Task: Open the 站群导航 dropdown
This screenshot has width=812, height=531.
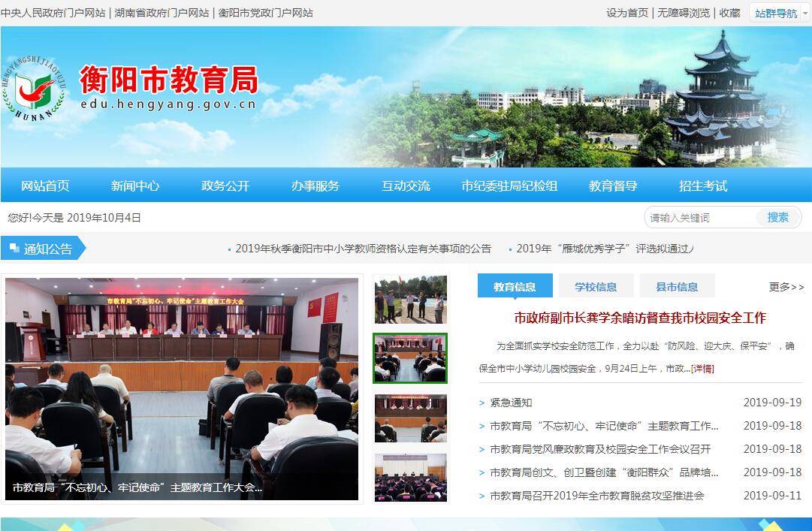Action: click(780, 13)
